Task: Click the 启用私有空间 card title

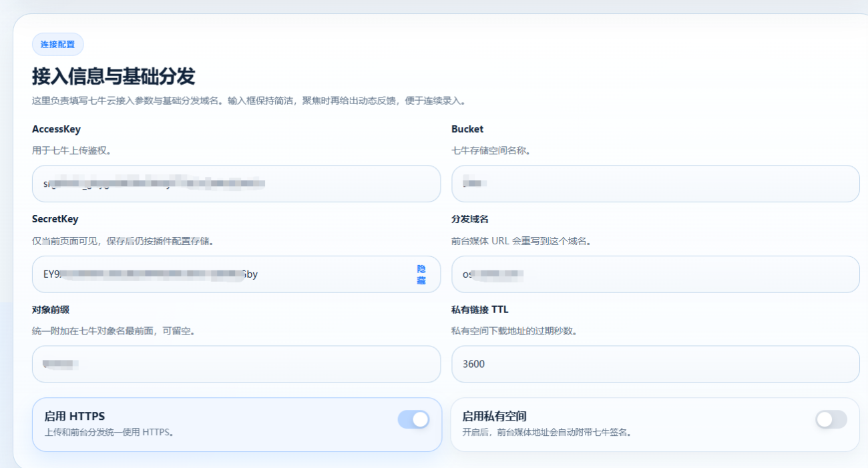Action: click(494, 416)
